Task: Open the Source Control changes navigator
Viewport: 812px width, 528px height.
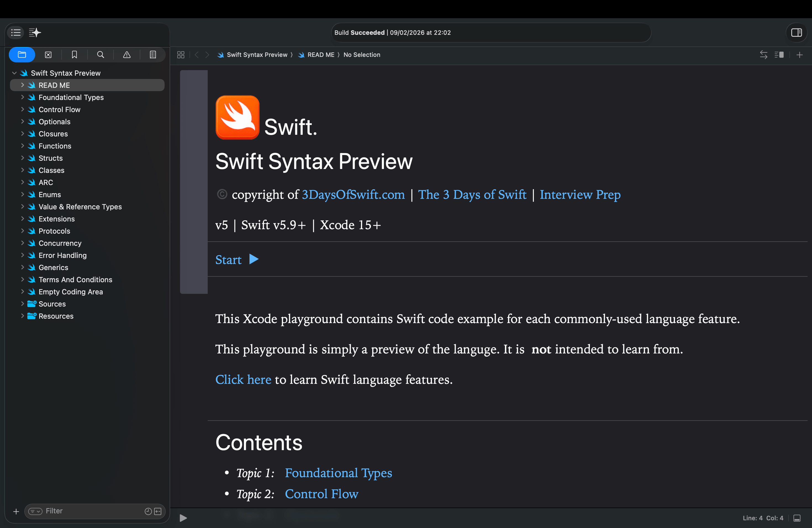Action: 48,55
